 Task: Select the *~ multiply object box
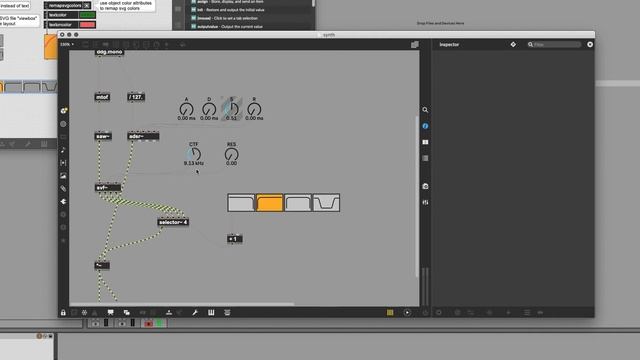pos(102,266)
